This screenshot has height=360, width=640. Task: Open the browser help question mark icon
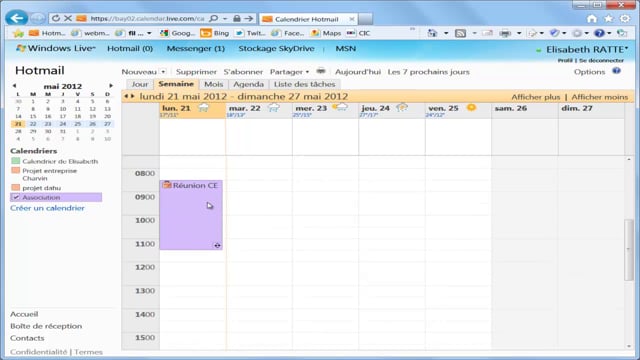tap(599, 33)
